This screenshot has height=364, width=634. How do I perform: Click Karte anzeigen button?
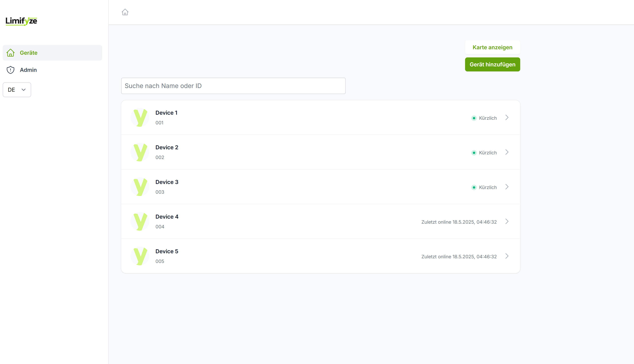(492, 47)
